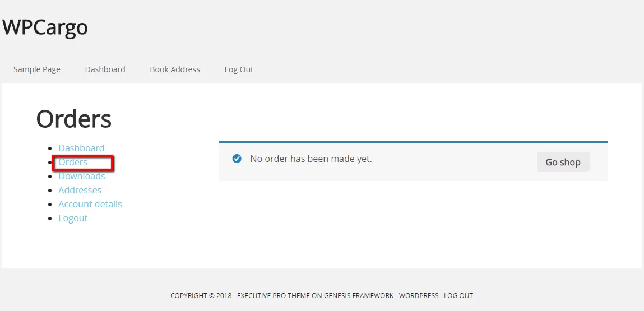Screen dimensions: 644x311
Task: Click Log Out link in the footer
Action: point(458,295)
